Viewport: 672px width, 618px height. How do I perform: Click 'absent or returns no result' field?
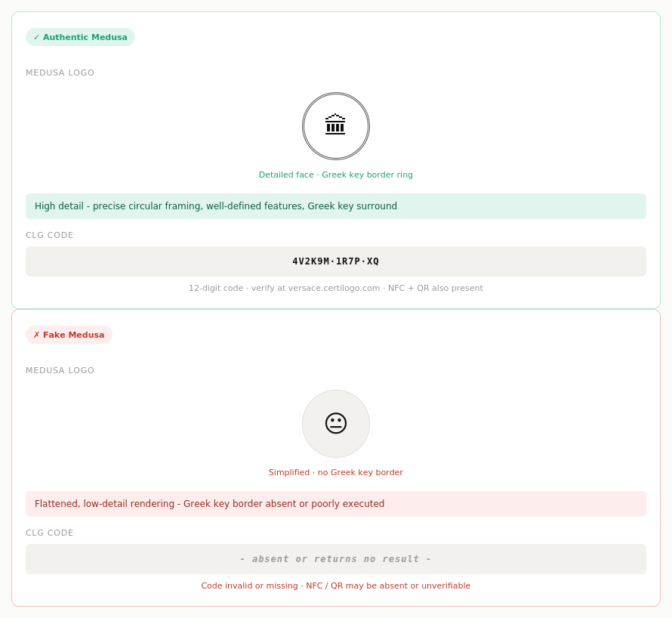point(335,559)
